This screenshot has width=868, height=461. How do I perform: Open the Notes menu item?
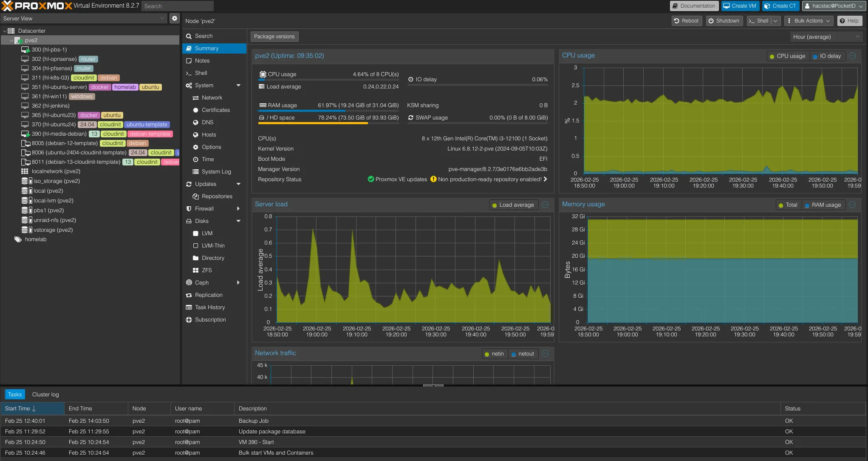tap(202, 61)
